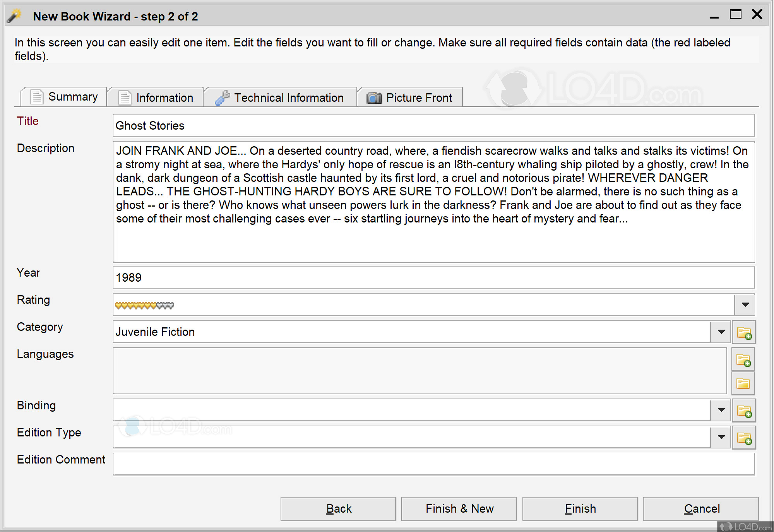Set rating by clicking the hearts bar
Screen dimensions: 774x532
click(x=144, y=305)
